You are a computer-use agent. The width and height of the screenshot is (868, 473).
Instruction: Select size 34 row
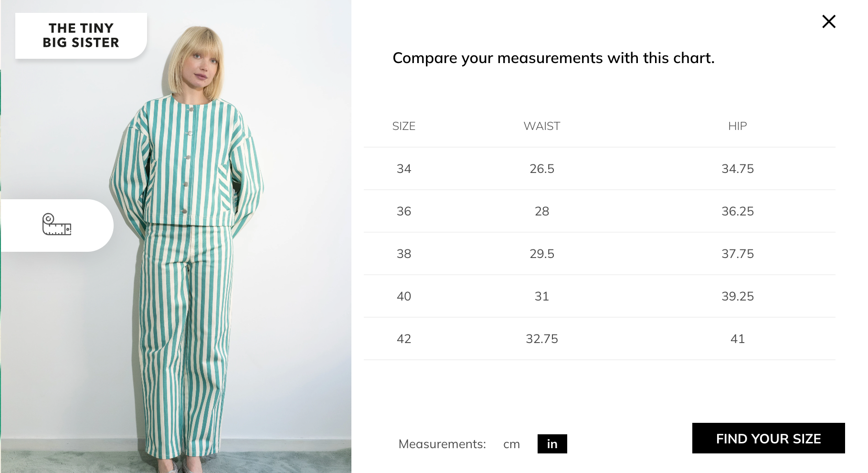pos(404,168)
